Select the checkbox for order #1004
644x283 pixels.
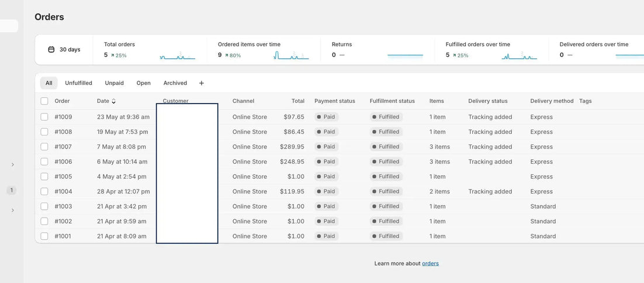(x=44, y=191)
